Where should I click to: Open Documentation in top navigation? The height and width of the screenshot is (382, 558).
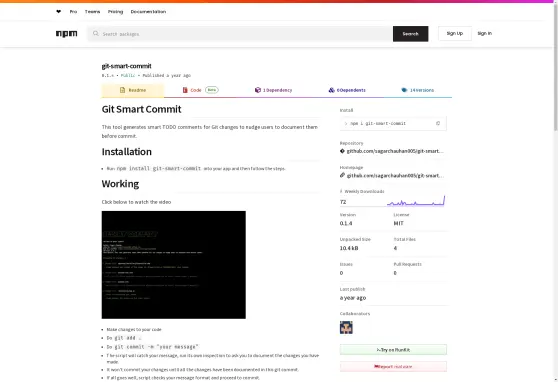tap(148, 12)
